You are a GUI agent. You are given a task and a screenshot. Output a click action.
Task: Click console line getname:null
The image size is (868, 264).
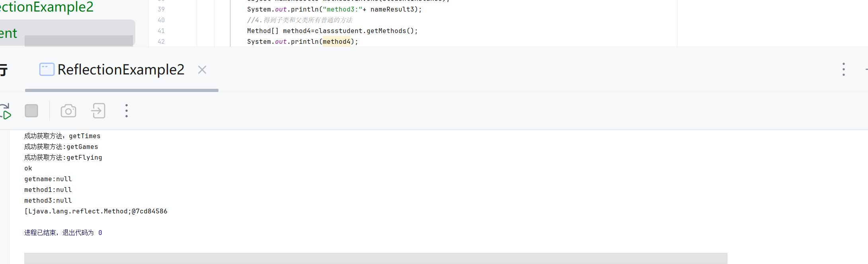48,179
